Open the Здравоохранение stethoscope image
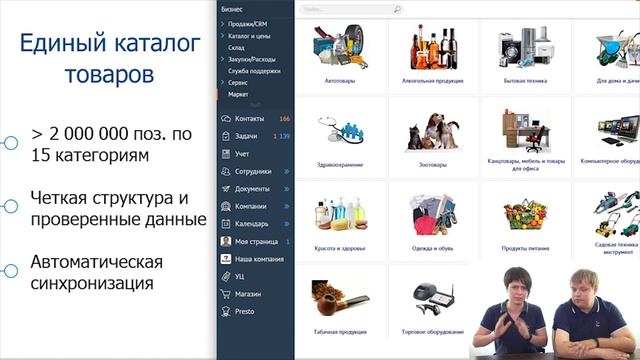 (x=340, y=130)
